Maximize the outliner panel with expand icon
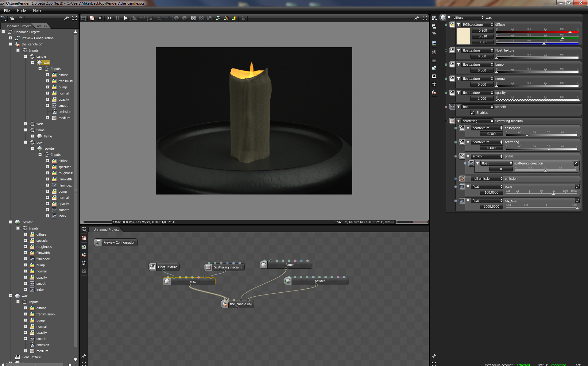 point(75,18)
